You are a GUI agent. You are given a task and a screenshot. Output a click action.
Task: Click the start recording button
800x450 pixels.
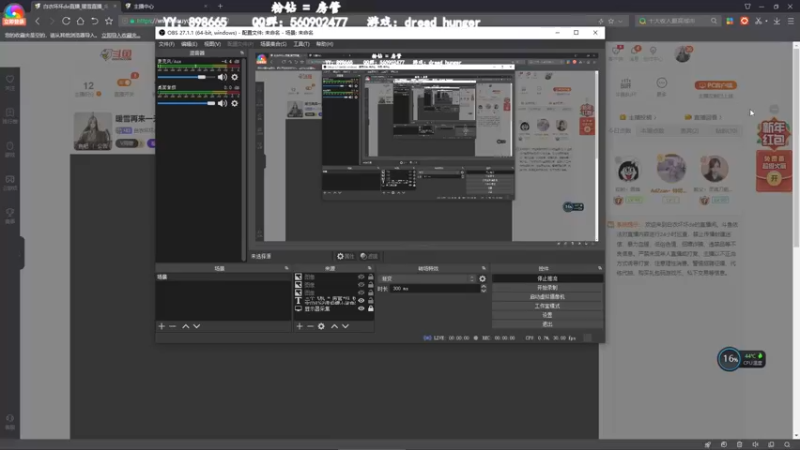pyautogui.click(x=547, y=288)
